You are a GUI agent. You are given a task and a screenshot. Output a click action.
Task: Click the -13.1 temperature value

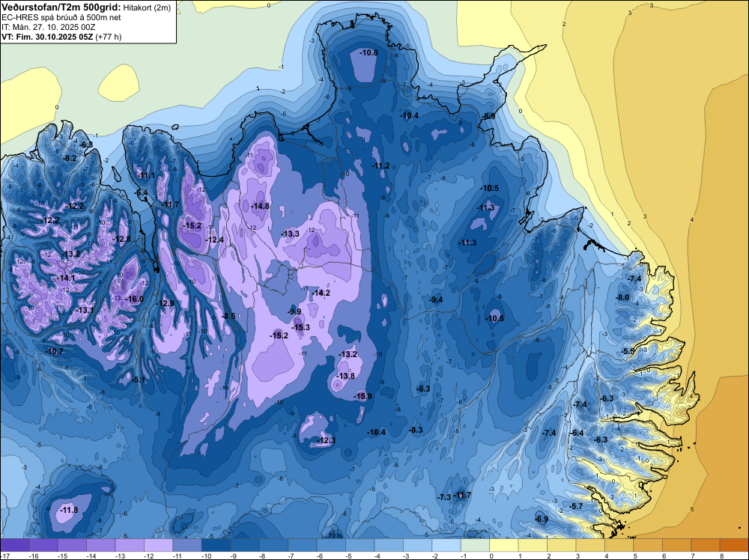click(x=85, y=310)
